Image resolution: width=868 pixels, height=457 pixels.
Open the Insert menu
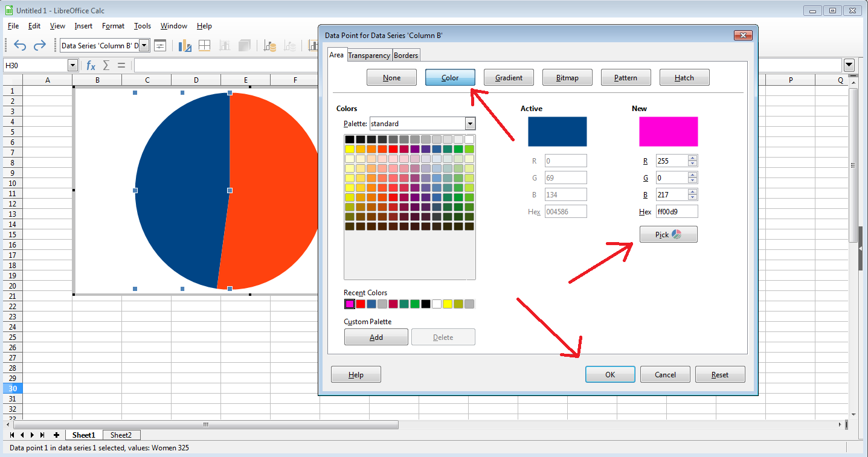tap(83, 26)
